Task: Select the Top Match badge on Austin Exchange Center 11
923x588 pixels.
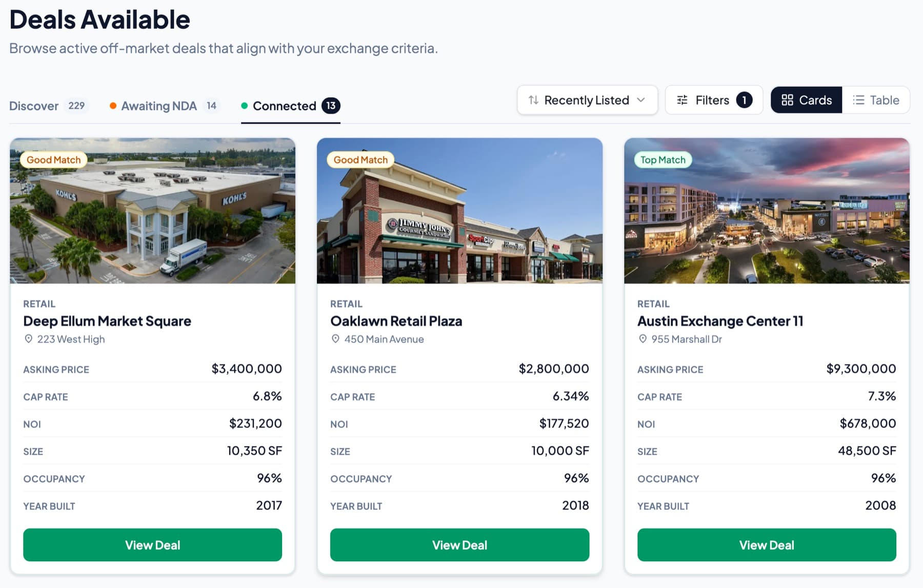Action: [x=663, y=159]
